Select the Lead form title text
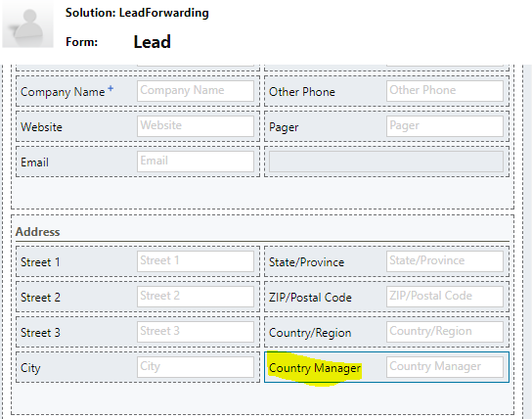This screenshot has width=532, height=419. pyautogui.click(x=152, y=42)
